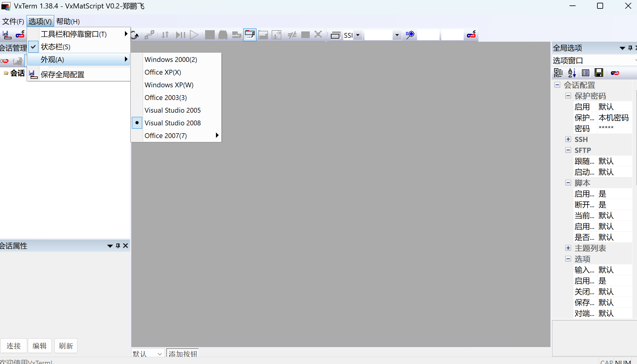Toggle the 状态栏(S) checkmark option
Image resolution: width=637 pixels, height=364 pixels.
(56, 47)
